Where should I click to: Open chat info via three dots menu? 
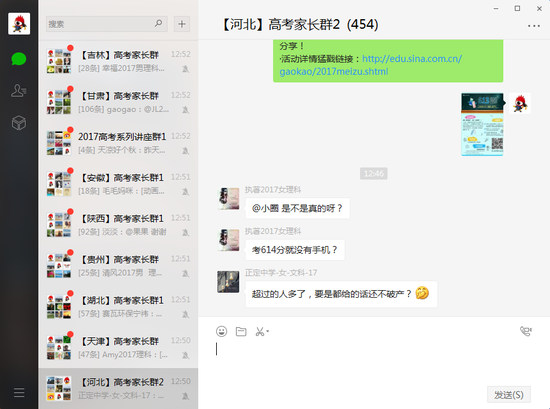(x=534, y=26)
